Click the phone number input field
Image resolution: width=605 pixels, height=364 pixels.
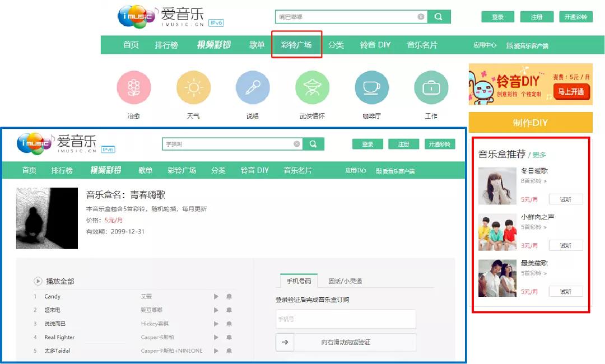(345, 319)
